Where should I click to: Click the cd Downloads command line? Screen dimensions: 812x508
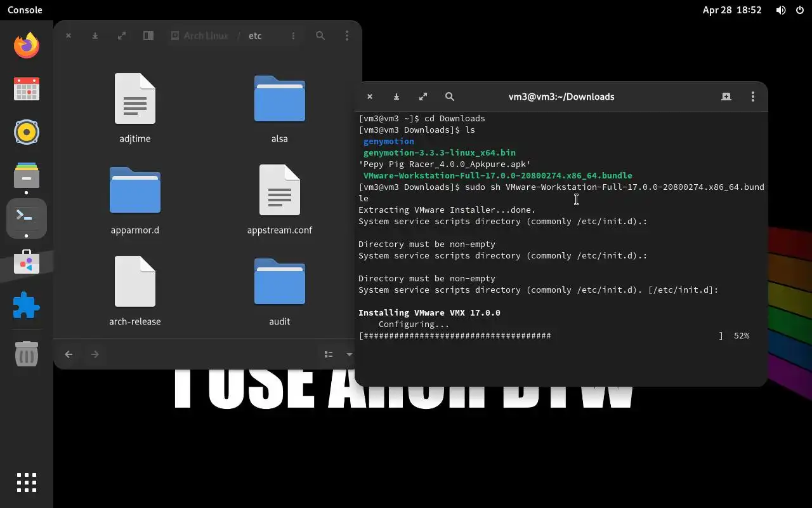coord(422,118)
